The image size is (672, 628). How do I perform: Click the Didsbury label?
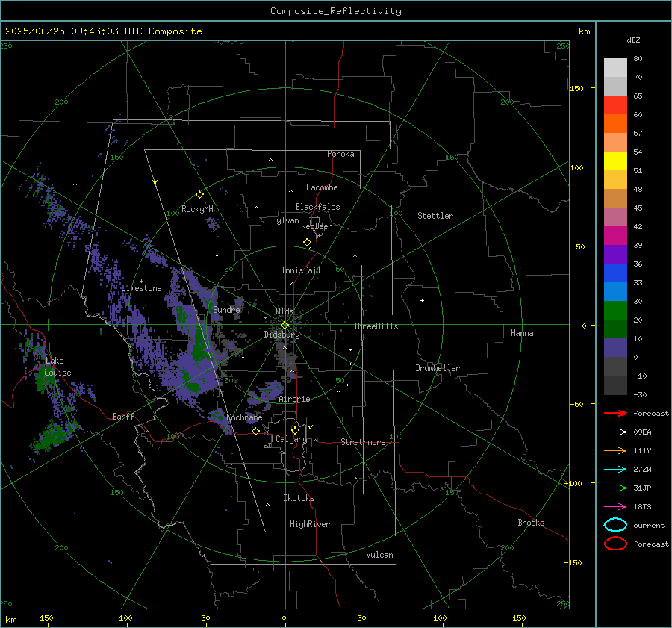[282, 335]
